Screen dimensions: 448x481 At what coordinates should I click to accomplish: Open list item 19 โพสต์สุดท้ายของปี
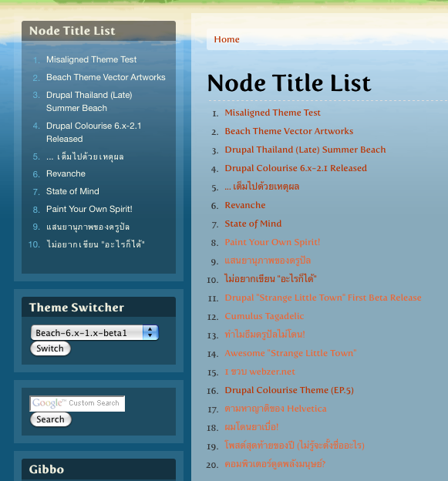[295, 446]
